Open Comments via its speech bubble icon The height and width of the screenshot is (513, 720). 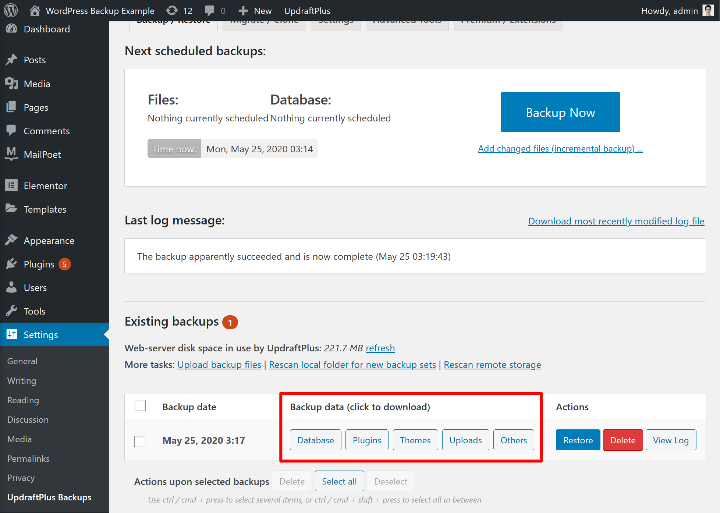pos(11,131)
